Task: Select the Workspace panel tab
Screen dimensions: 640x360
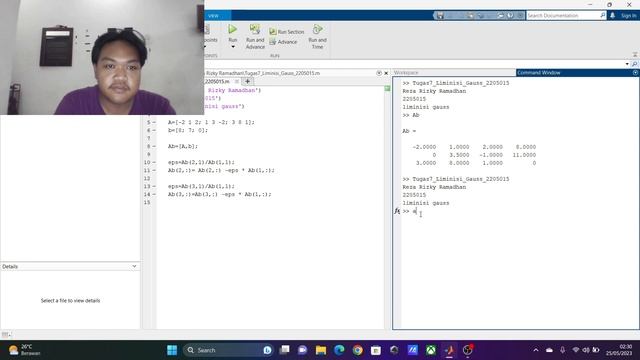Action: (406, 73)
